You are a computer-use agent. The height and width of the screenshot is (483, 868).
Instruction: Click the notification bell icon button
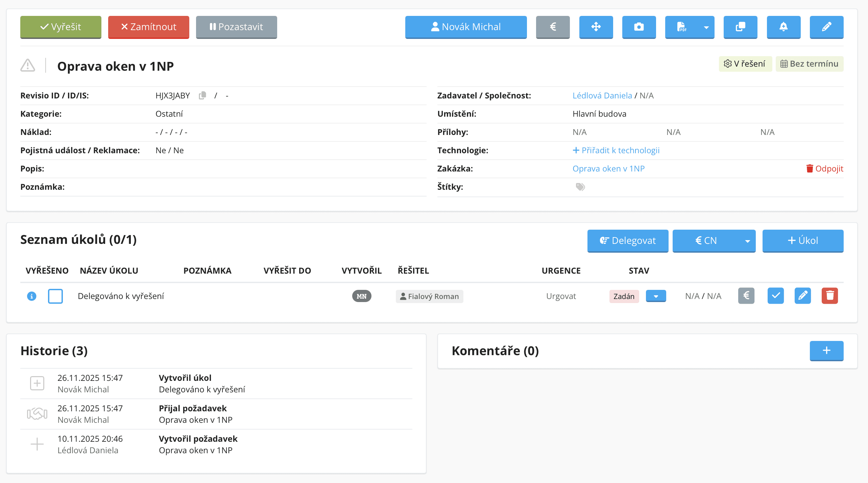pyautogui.click(x=783, y=27)
